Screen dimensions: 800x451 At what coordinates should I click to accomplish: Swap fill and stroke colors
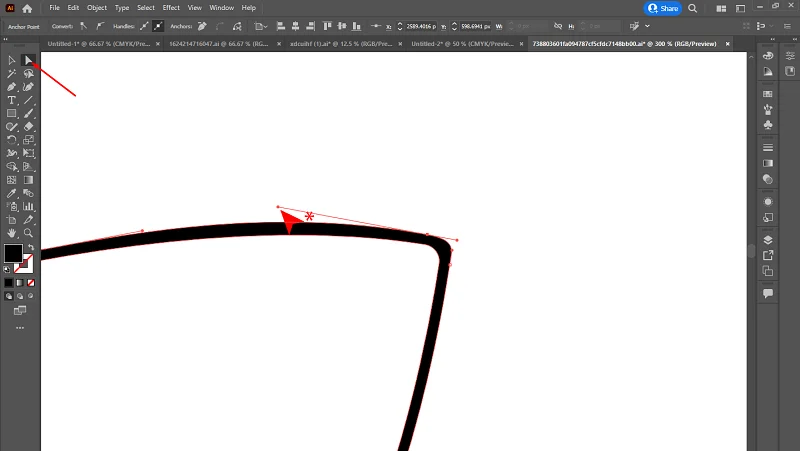[x=31, y=247]
